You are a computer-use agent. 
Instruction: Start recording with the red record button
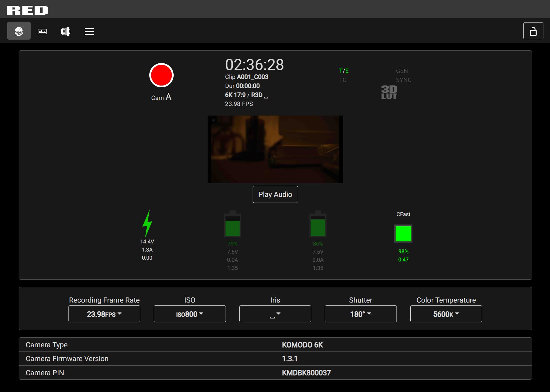pyautogui.click(x=161, y=75)
